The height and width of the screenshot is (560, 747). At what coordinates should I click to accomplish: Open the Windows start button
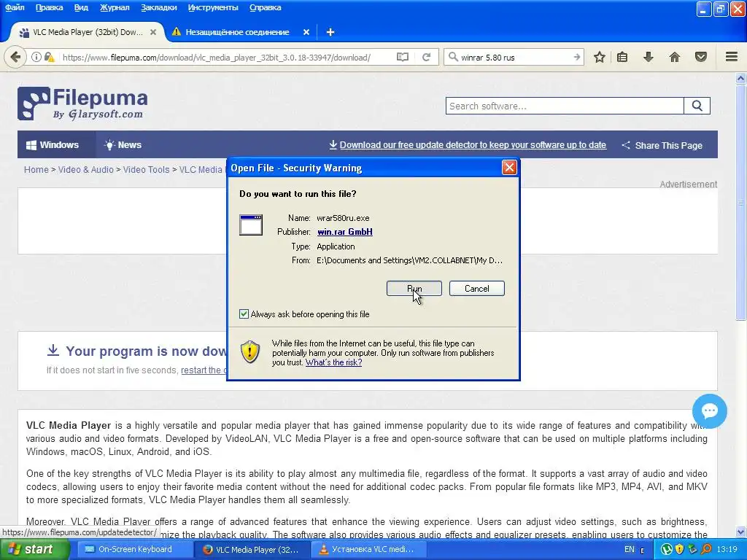point(34,550)
